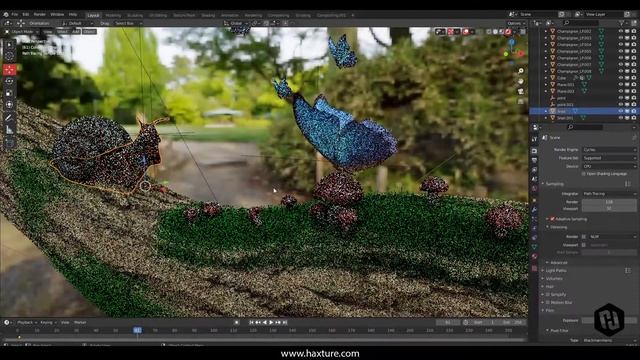The height and width of the screenshot is (360, 640).
Task: Open the Feature Set Supported dropdown
Action: coord(609,158)
